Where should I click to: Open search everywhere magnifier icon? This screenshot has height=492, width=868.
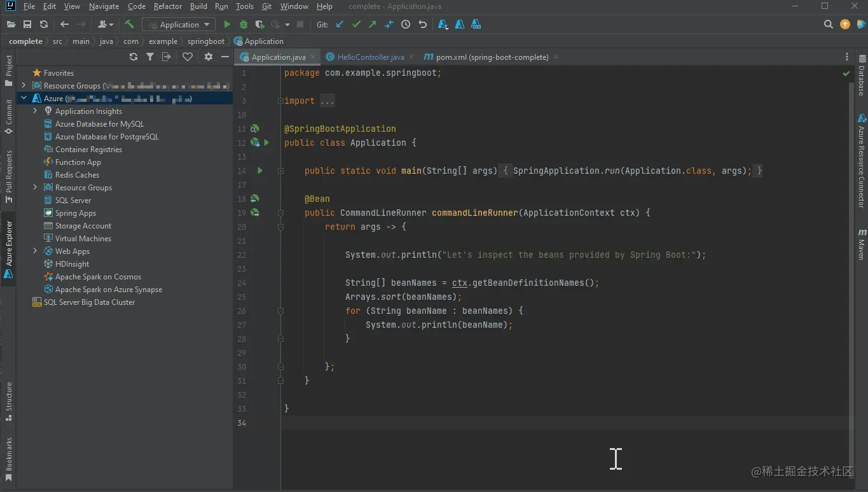[x=828, y=24]
